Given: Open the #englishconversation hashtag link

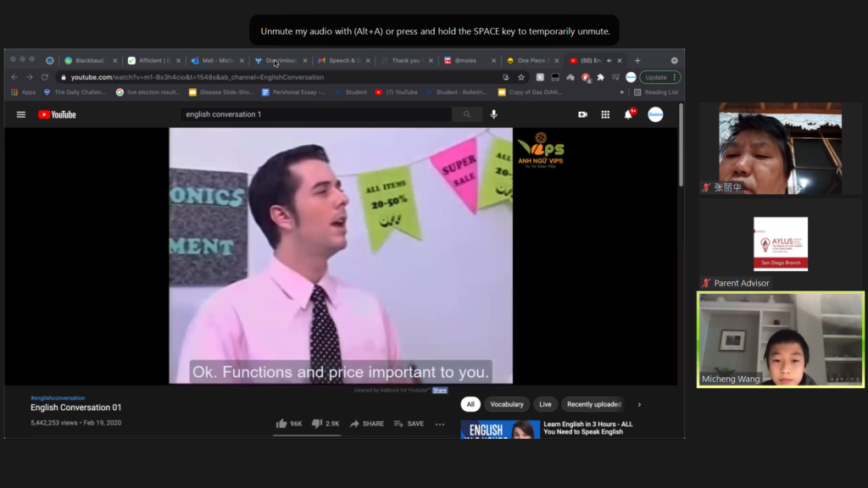Looking at the screenshot, I should point(58,398).
